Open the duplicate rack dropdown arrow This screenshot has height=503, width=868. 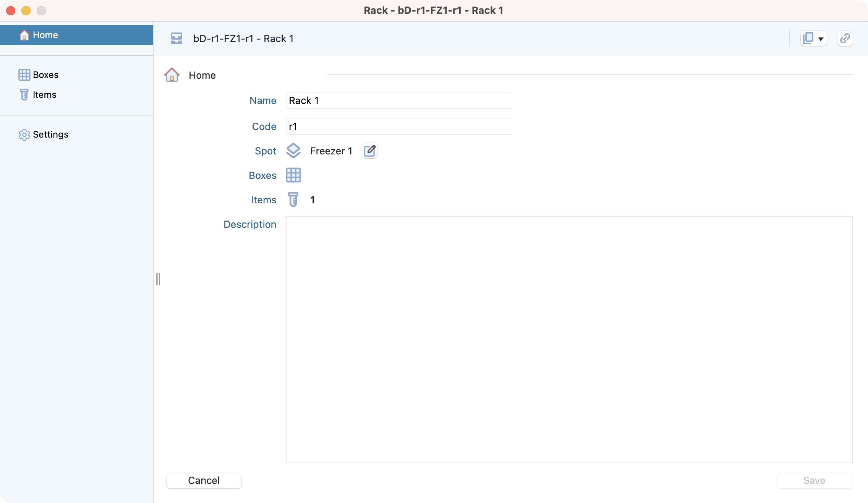click(821, 39)
